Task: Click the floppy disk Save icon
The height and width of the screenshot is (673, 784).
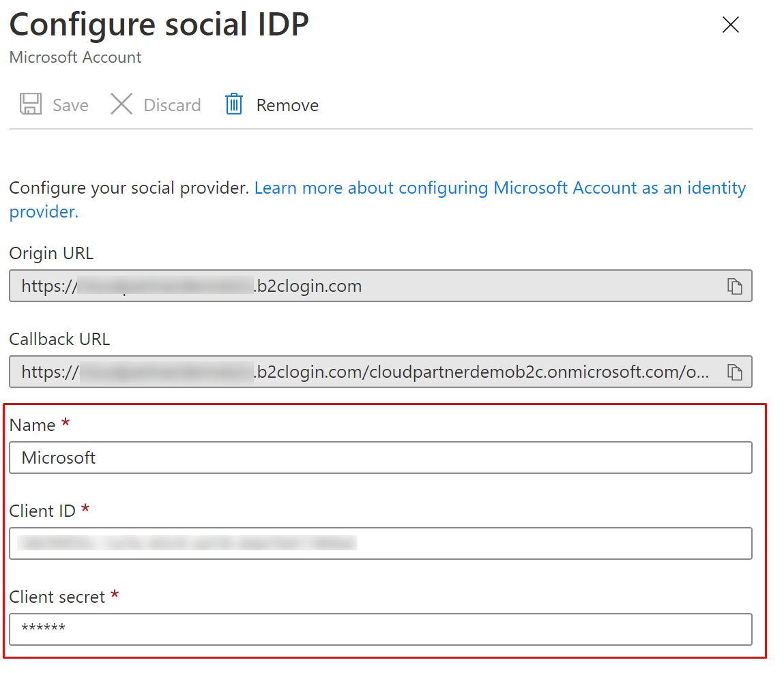Action: [31, 104]
